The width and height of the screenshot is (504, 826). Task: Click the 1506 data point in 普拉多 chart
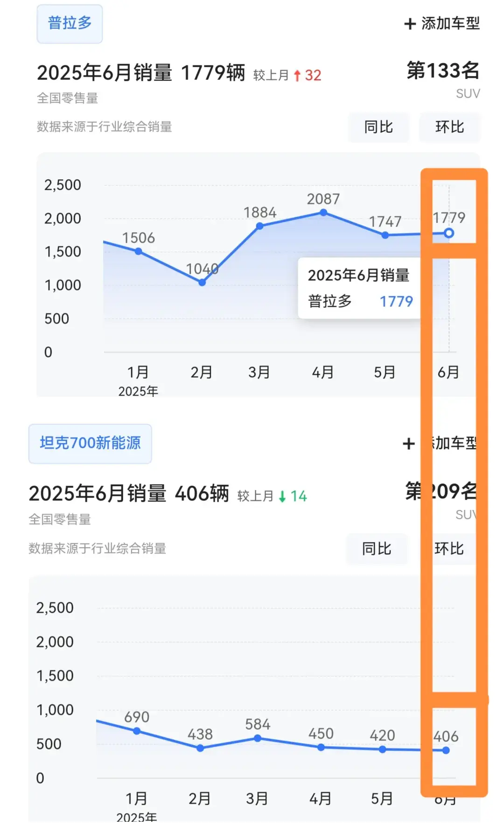tap(139, 251)
